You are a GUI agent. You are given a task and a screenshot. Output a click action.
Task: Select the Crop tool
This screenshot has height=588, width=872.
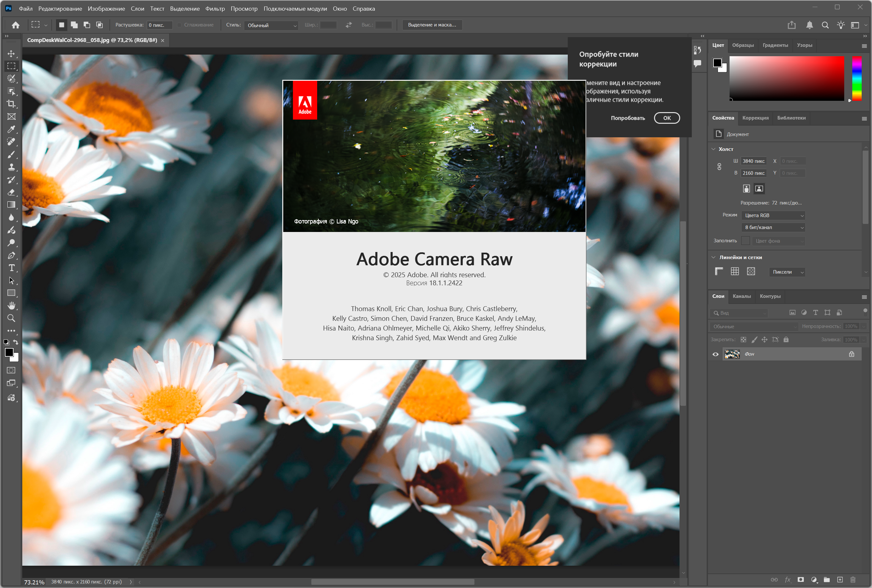pos(11,104)
